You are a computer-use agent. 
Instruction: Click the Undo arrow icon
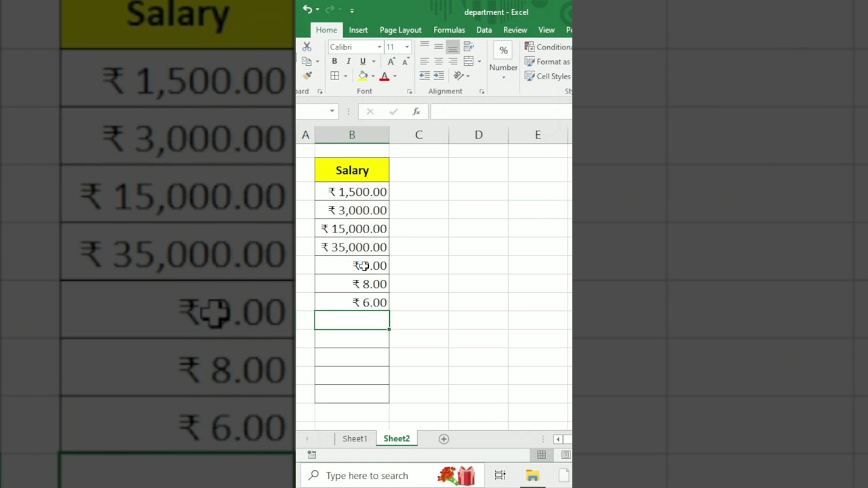[307, 9]
